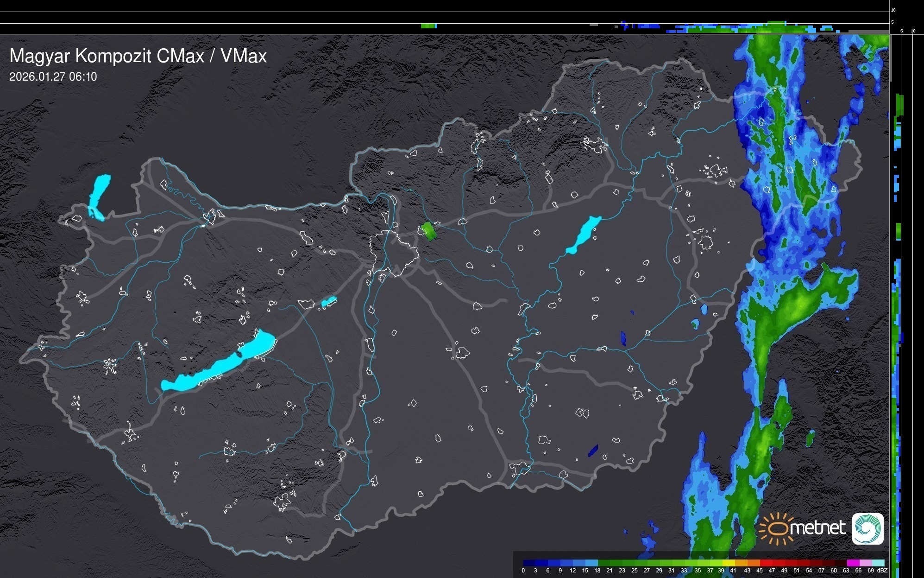Click the 5 km label on top profile axis
Viewport: 924px width, 578px height.
click(893, 22)
